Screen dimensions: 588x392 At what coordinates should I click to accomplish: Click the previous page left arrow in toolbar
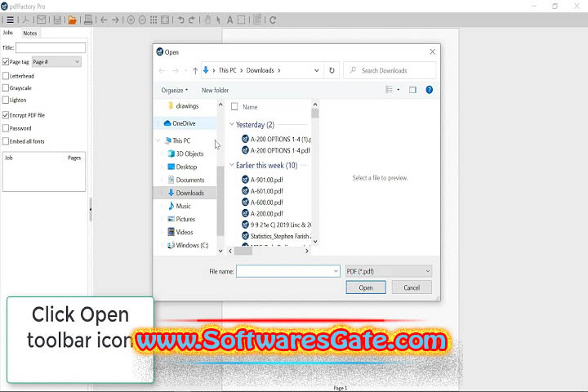104,20
